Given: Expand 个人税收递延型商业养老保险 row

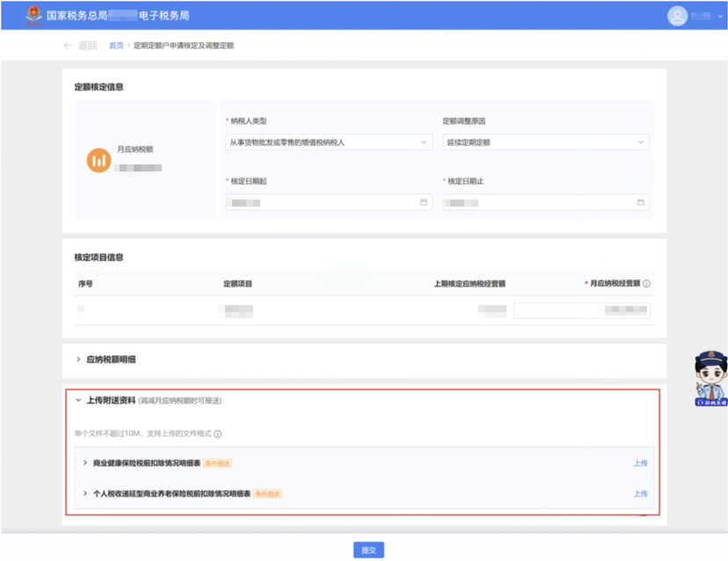Looking at the screenshot, I should 85,493.
